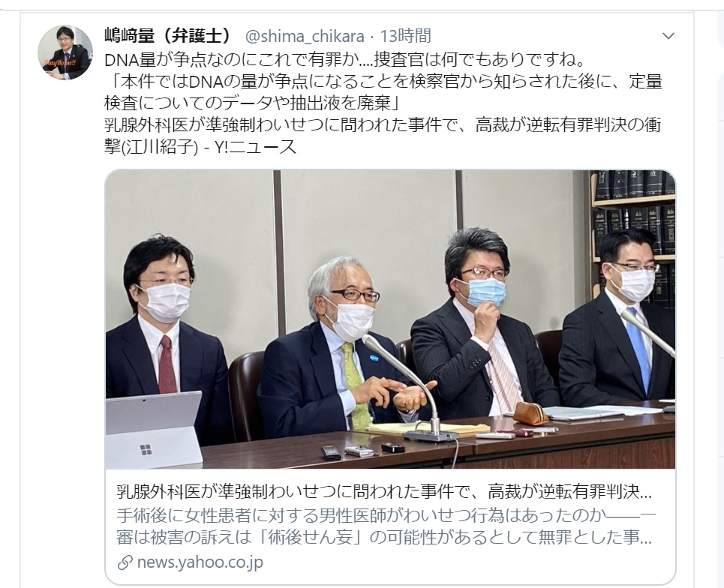Click the tweet's first line about DNA量が争点
Image resolution: width=724 pixels, height=588 pixels.
(345, 59)
